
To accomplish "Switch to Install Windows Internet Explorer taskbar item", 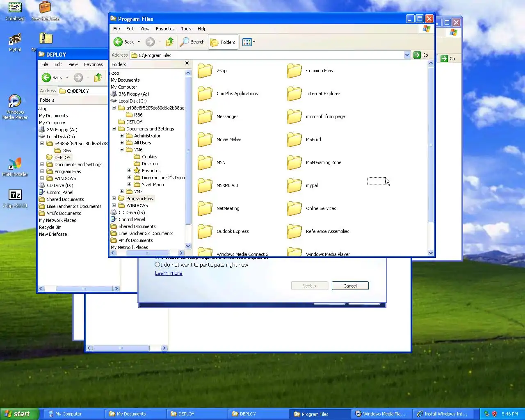I will click(x=442, y=414).
